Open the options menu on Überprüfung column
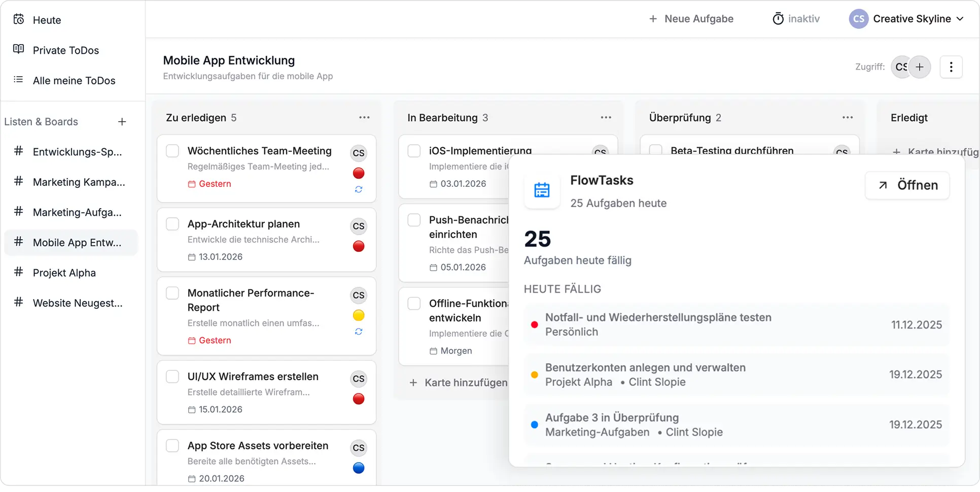This screenshot has width=980, height=492. point(847,117)
